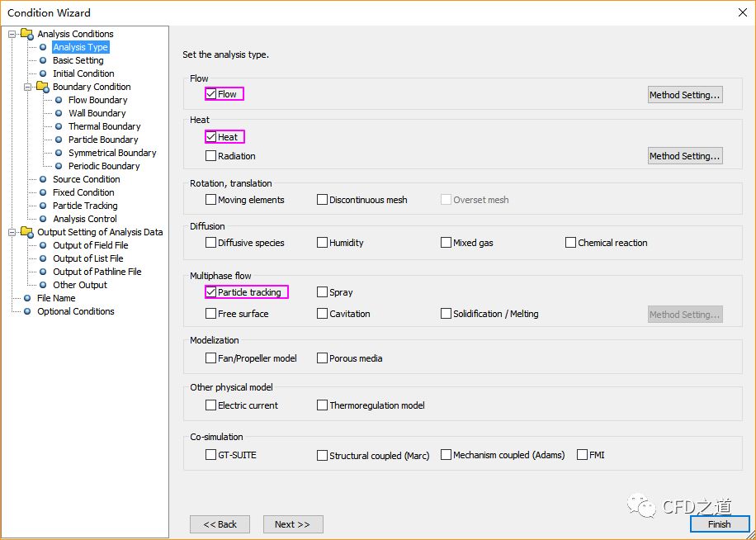Open the Output of Field File page
Viewport: 756px width, 540px height.
[x=90, y=245]
